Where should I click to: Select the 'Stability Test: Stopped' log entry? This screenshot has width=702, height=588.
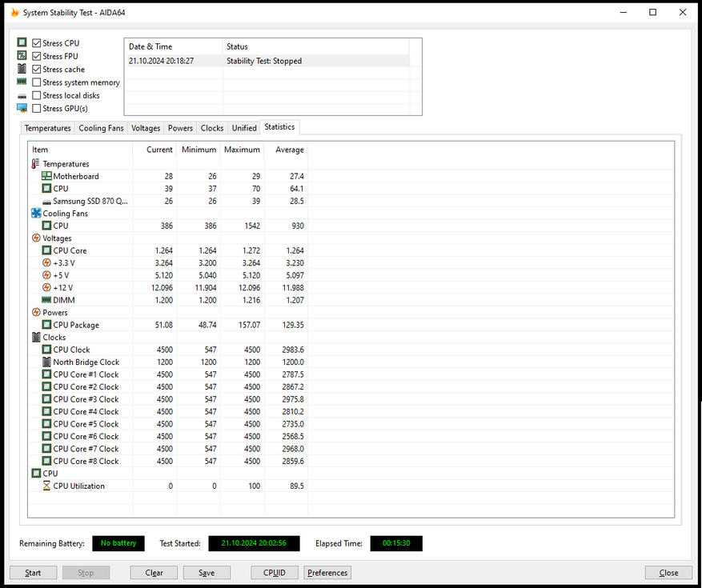tap(267, 61)
